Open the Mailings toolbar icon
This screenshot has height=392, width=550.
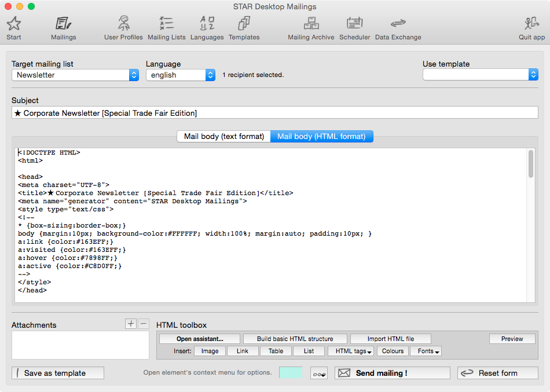63,24
